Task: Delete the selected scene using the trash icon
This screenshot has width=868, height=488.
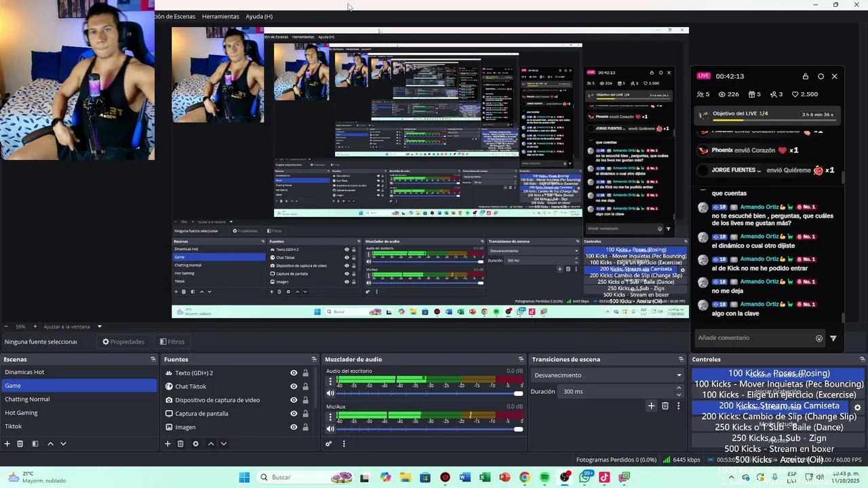Action: click(20, 444)
